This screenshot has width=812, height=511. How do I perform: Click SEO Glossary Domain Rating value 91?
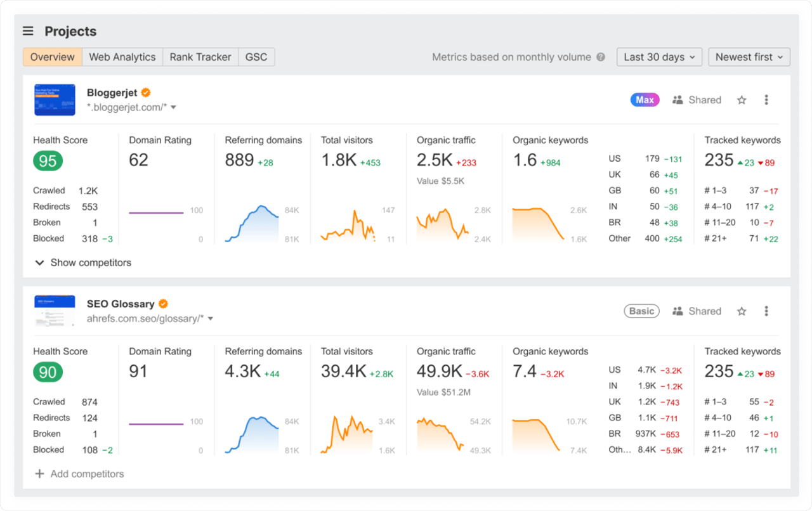138,372
